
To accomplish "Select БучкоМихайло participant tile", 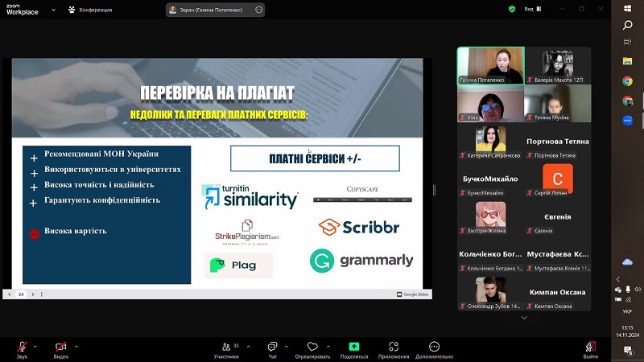I will click(x=491, y=179).
